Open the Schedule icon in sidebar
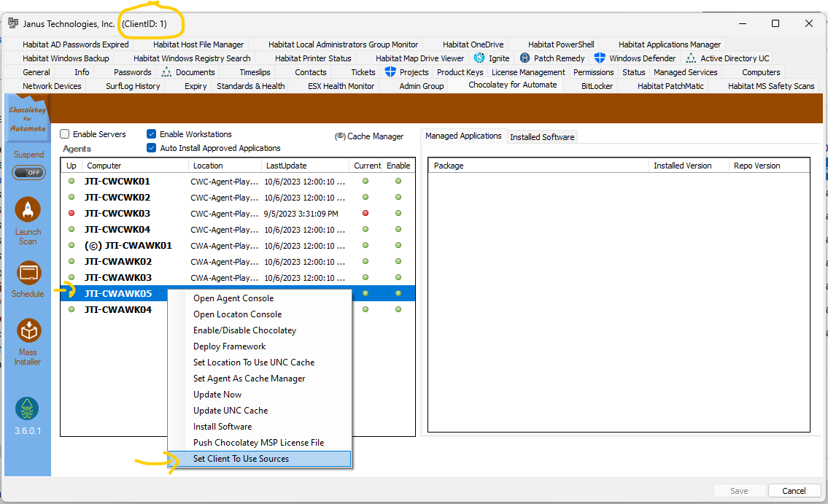Image resolution: width=828 pixels, height=504 pixels. 28,274
